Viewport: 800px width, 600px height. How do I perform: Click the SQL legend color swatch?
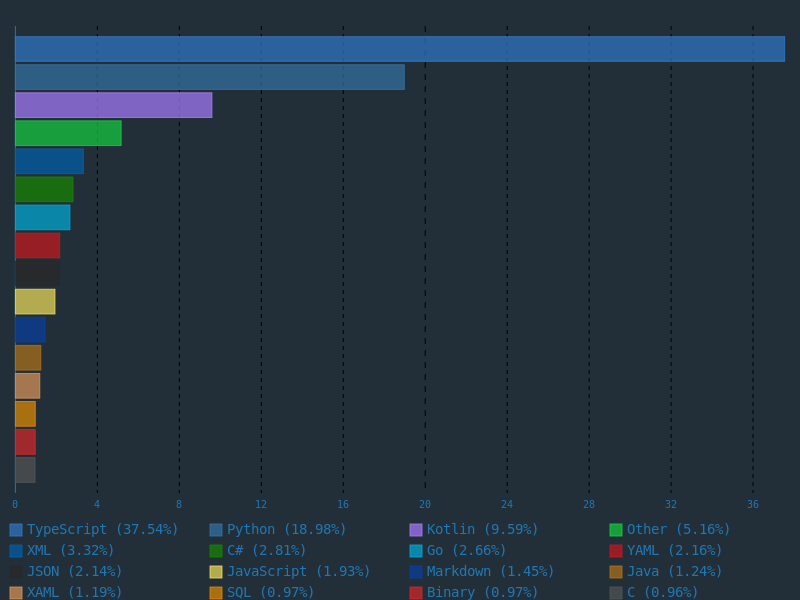216,593
